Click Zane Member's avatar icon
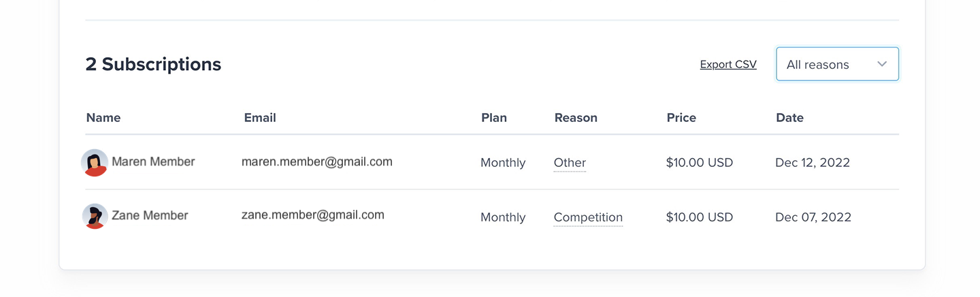Screen dimensions: 980x297 point(95,216)
